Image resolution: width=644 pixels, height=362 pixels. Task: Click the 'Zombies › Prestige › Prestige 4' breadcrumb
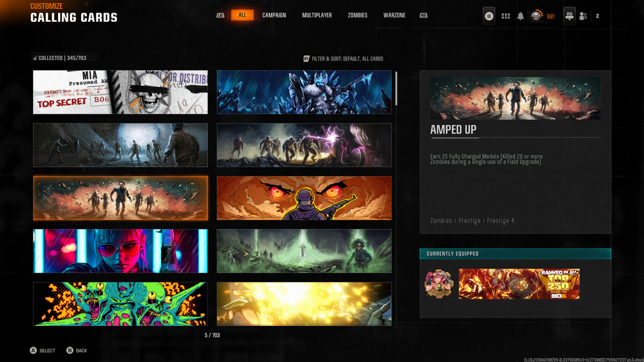click(x=472, y=221)
